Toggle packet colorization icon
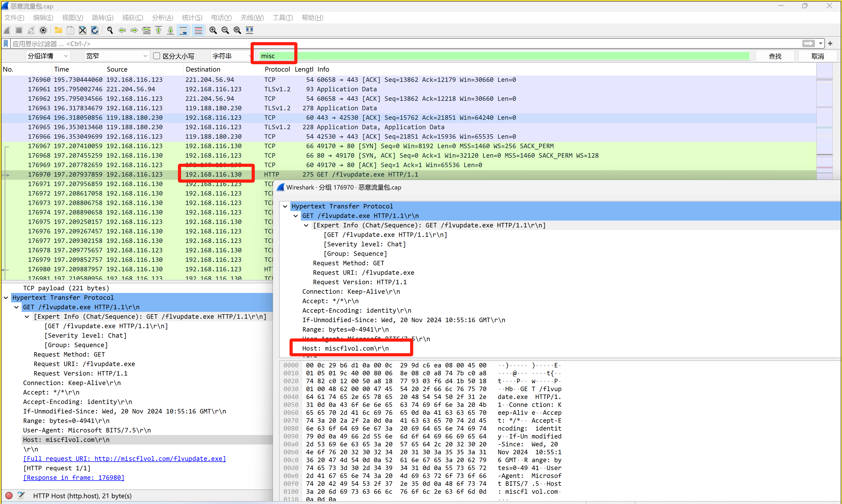This screenshot has width=842, height=504. click(198, 30)
